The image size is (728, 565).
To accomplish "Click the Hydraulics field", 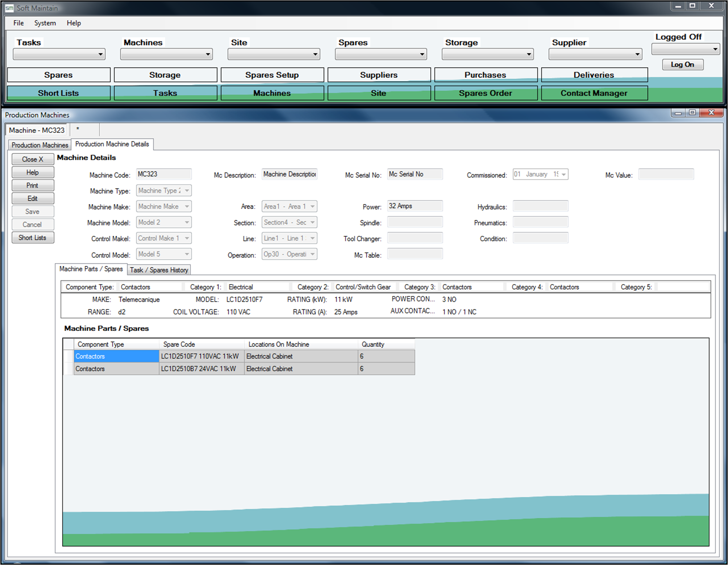I will point(541,206).
